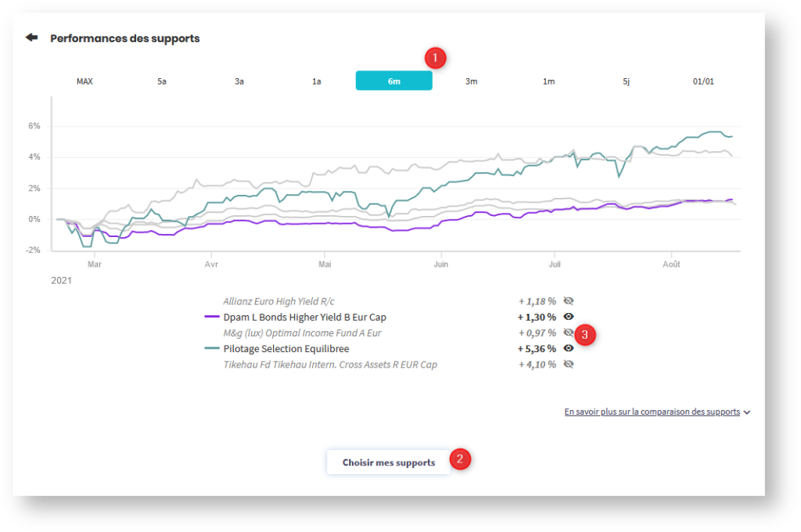The image size is (801, 532).
Task: Expand chevron next to En savoir plus
Action: 747,412
